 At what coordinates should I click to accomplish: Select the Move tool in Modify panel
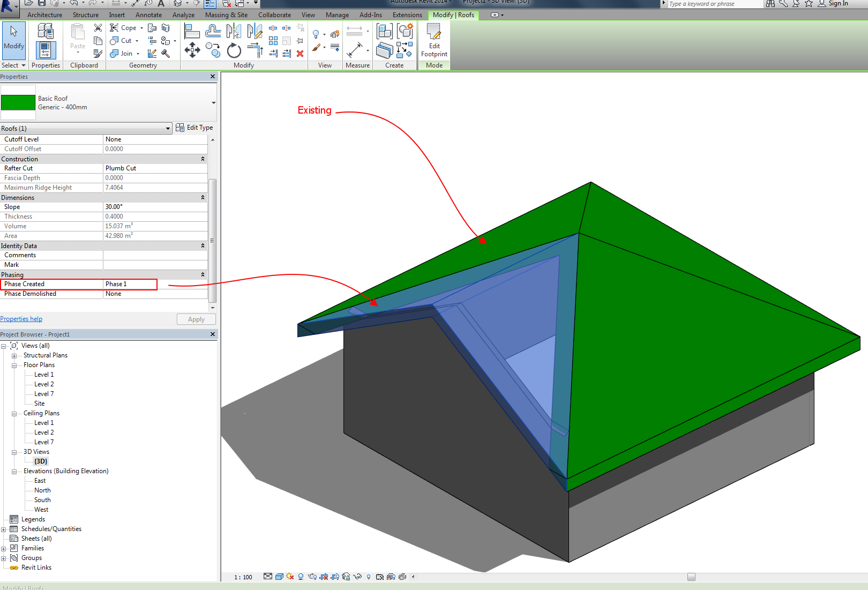click(x=192, y=50)
